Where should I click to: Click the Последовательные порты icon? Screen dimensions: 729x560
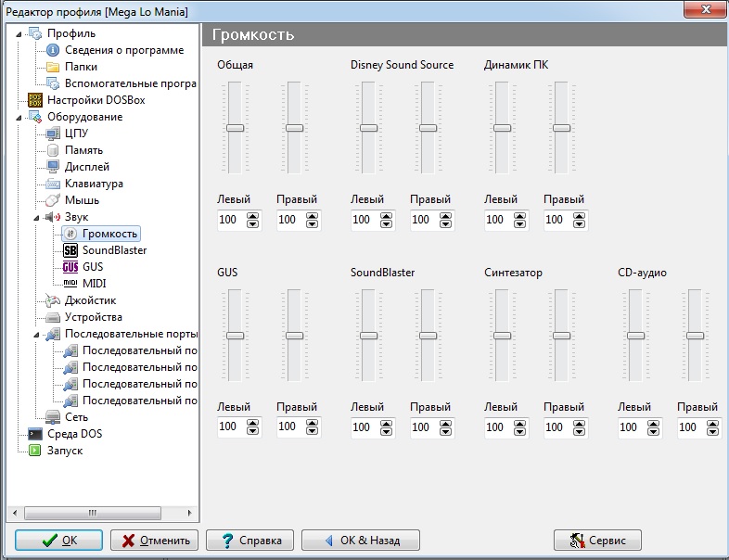click(x=53, y=334)
